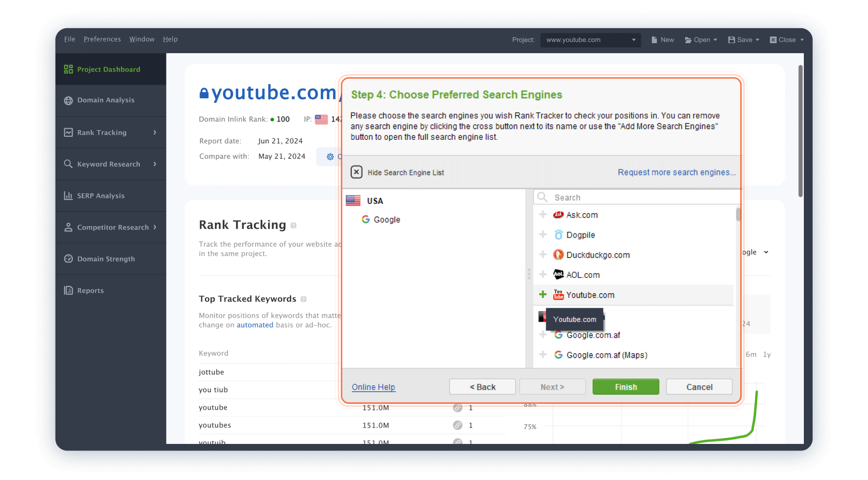Open the Competitor Research person icon
The width and height of the screenshot is (868, 480).
[x=69, y=227]
